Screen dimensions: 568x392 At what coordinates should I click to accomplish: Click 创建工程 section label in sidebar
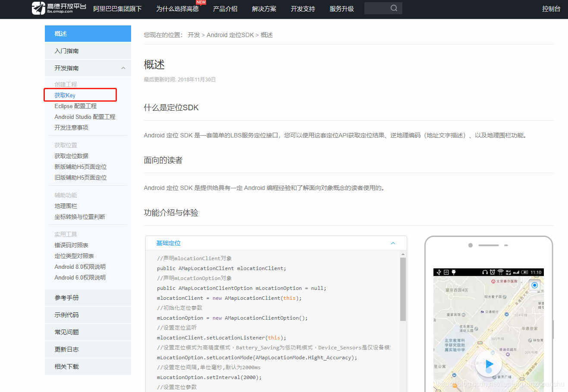66,84
